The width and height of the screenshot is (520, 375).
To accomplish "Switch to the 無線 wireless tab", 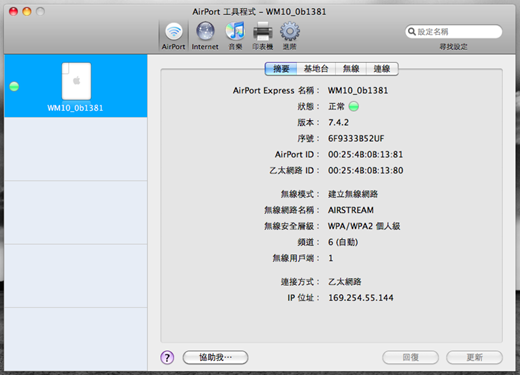I will click(x=351, y=69).
